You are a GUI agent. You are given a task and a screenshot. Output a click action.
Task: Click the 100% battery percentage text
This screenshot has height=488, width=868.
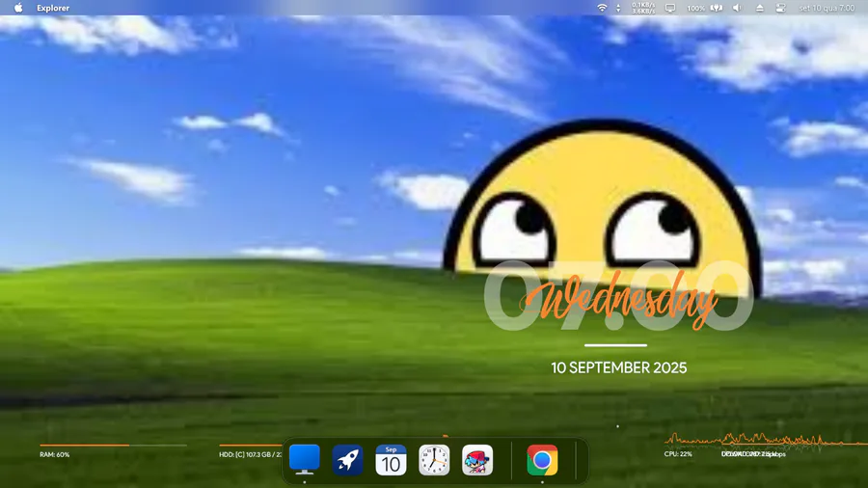point(695,9)
